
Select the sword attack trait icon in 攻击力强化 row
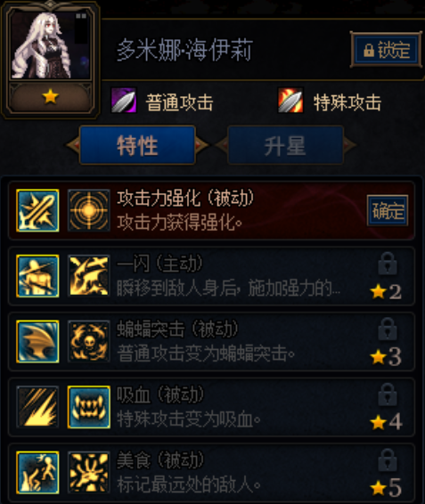tap(37, 210)
